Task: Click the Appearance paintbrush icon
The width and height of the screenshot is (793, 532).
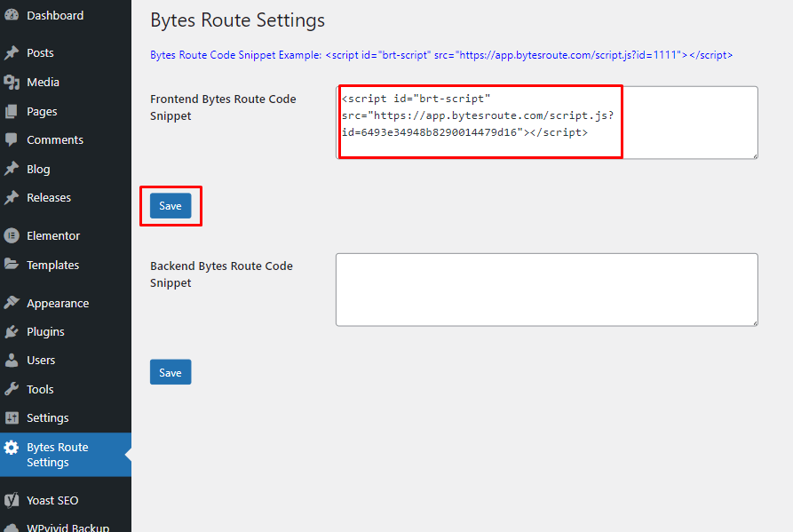Action: coord(12,303)
